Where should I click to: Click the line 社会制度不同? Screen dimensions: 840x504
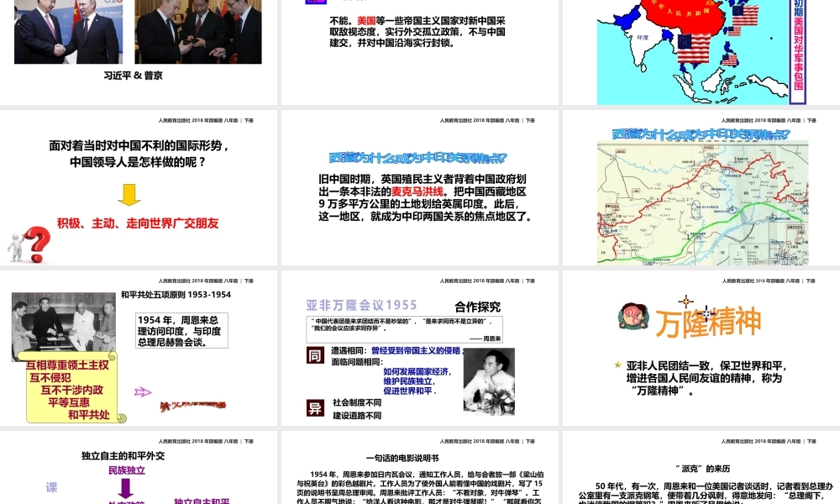pyautogui.click(x=357, y=402)
